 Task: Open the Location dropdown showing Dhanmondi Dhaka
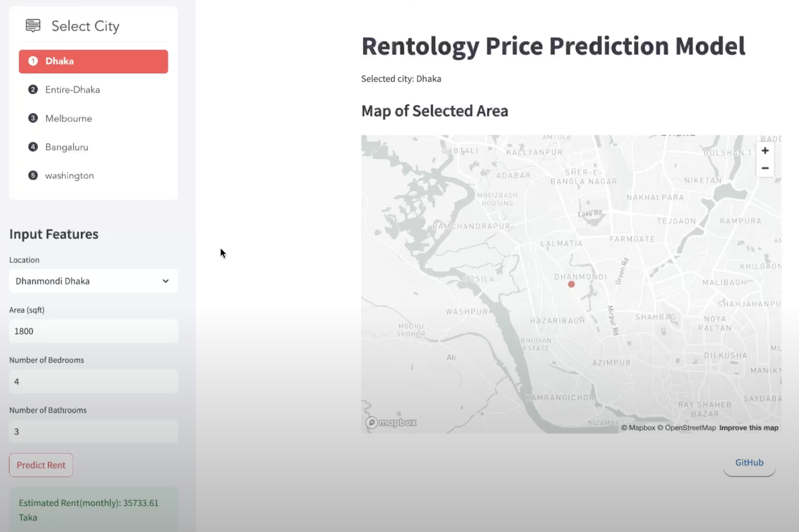[x=93, y=281]
